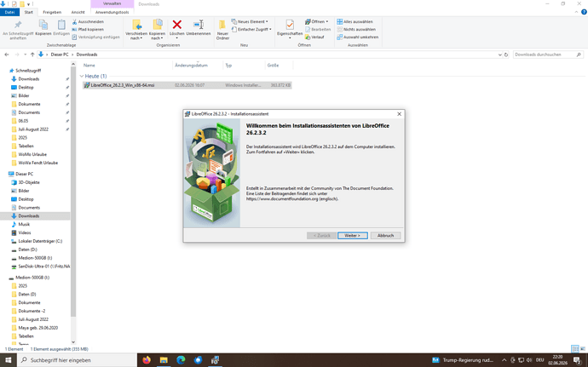Viewport: 588px width, 367px height.
Task: Open the Öffnen dropdown in ribbon
Action: pyautogui.click(x=316, y=22)
